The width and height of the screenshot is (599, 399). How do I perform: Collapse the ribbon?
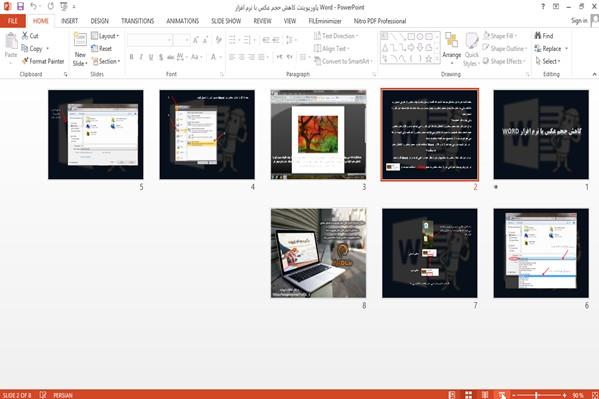tap(594, 74)
